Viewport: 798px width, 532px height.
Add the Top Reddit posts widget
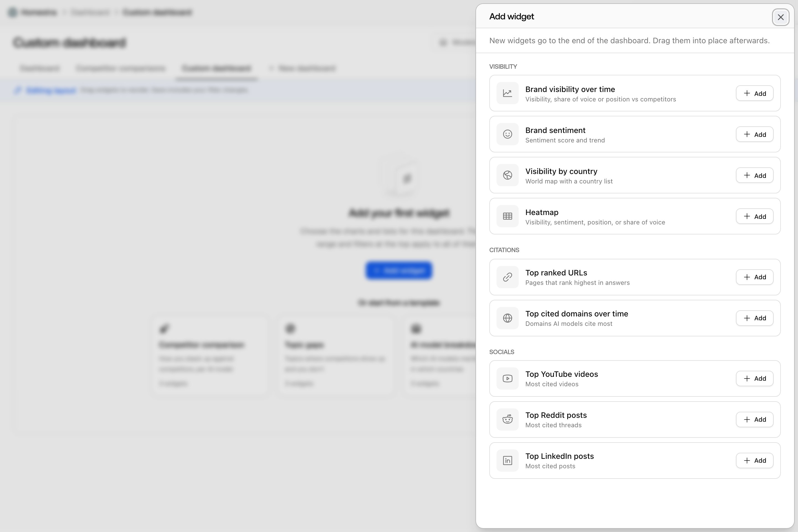coord(754,419)
